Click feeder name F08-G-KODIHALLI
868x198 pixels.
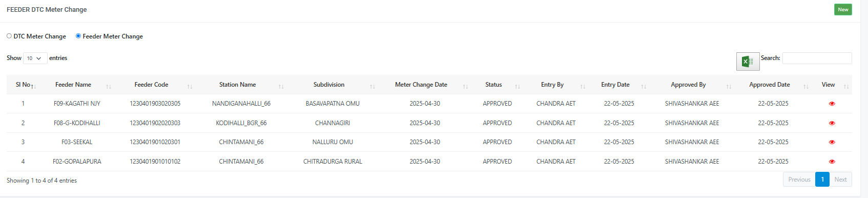77,123
